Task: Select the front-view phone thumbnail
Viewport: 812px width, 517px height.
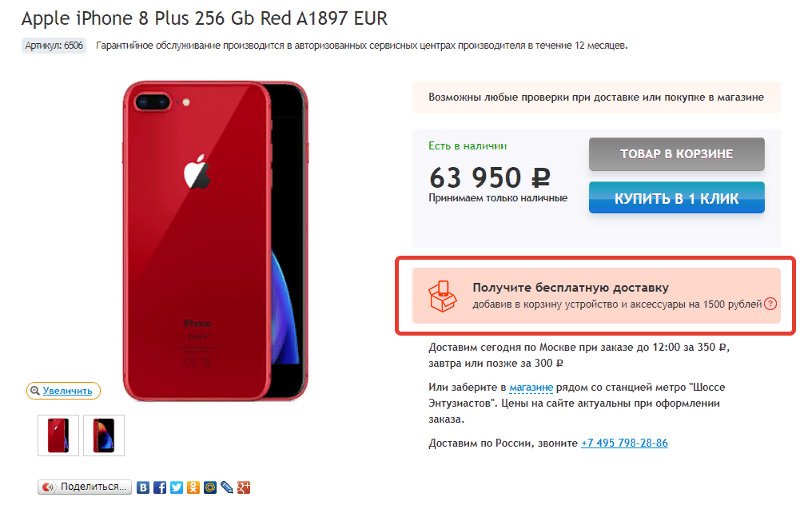Action: pos(104,435)
